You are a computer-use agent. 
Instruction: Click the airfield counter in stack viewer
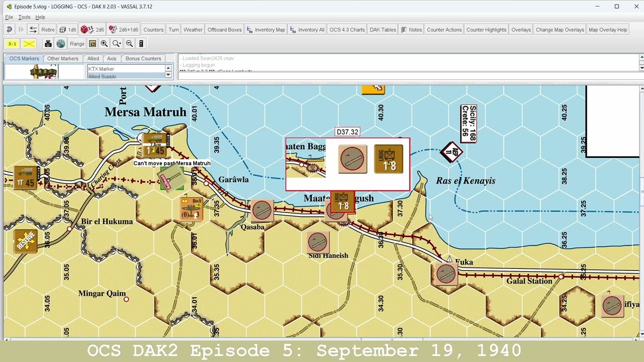pyautogui.click(x=353, y=159)
